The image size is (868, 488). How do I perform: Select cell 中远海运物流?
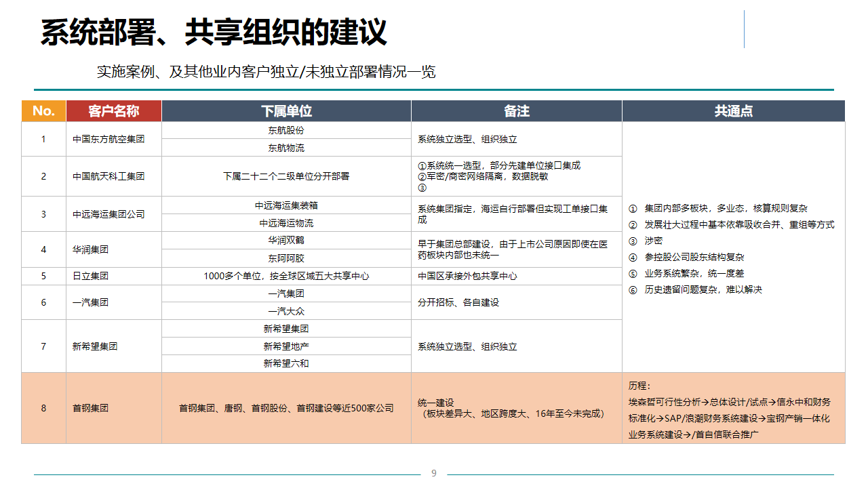(x=286, y=223)
